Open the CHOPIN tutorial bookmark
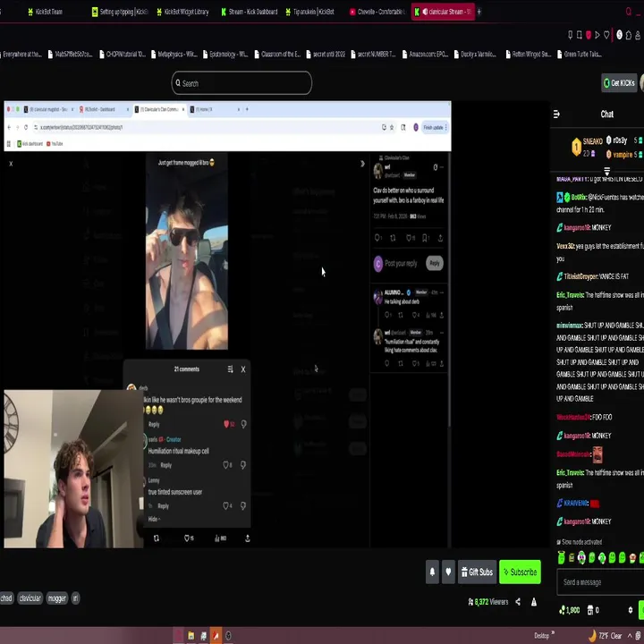This screenshot has width=644, height=644. [x=123, y=55]
